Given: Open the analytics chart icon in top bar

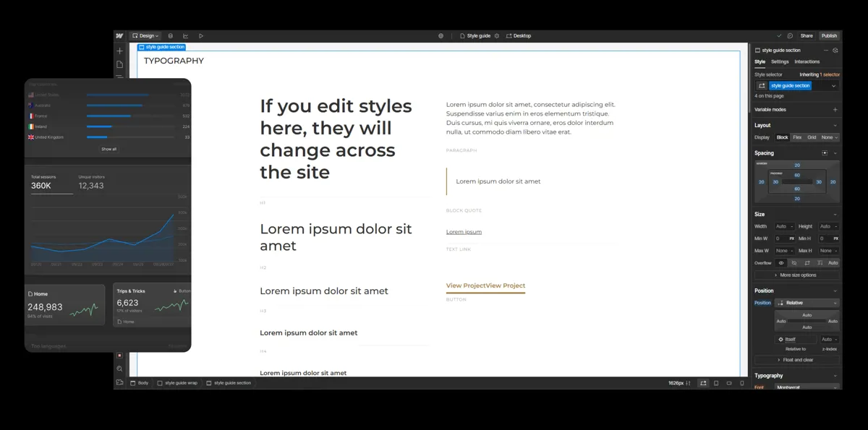Looking at the screenshot, I should click(186, 35).
